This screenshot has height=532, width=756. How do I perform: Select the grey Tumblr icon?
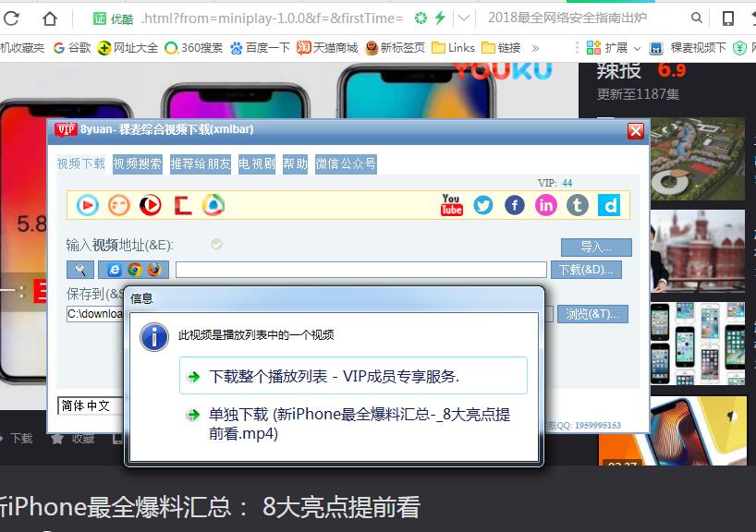pos(577,205)
